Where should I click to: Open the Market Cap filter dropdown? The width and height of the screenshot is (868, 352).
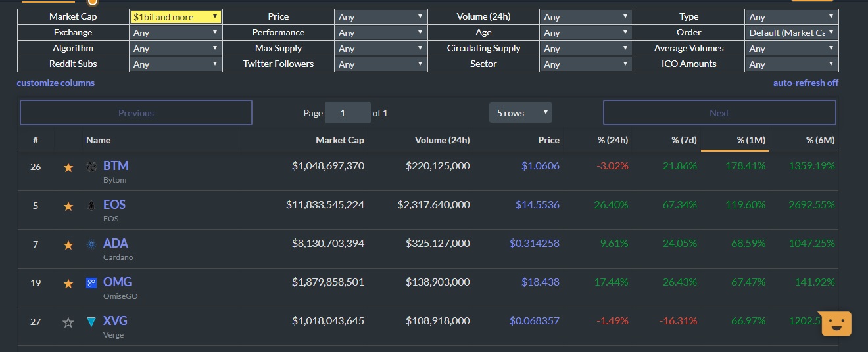176,17
